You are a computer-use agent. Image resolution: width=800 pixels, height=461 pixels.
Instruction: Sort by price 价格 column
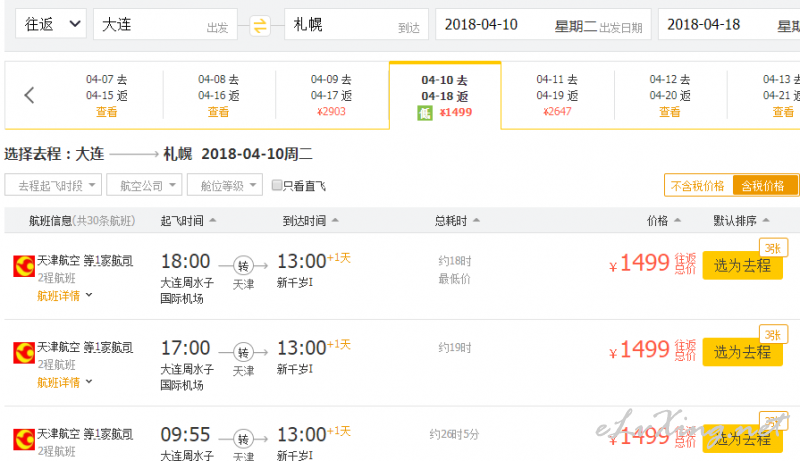click(x=664, y=220)
